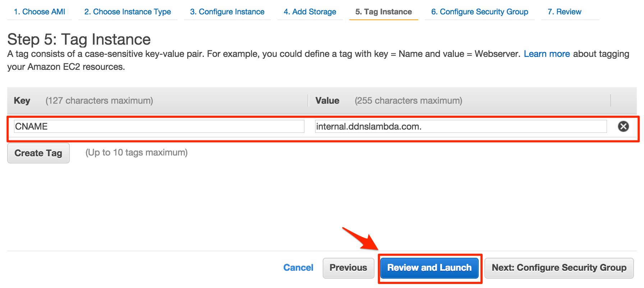Add another tag with Create Tag

[x=38, y=153]
